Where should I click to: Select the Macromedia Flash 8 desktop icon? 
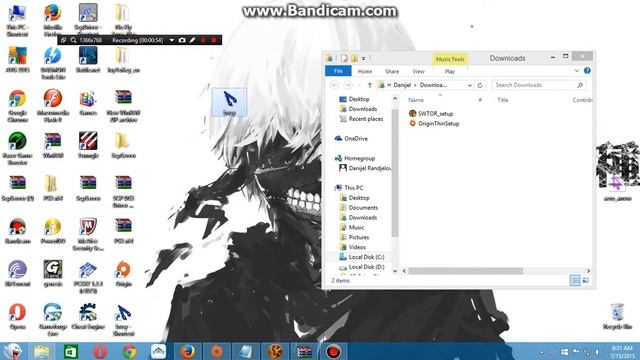(x=53, y=105)
